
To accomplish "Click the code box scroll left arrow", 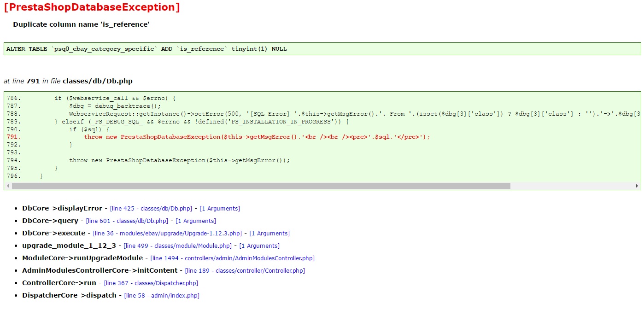I will click(x=7, y=186).
